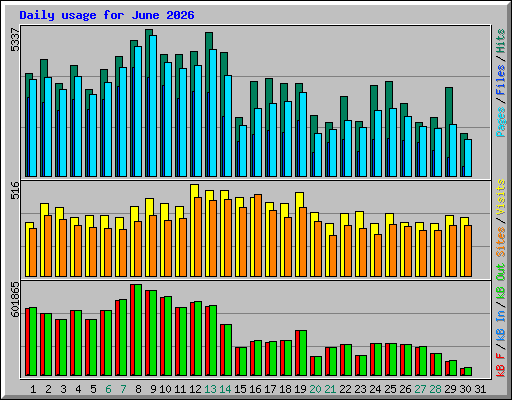The image size is (512, 400).
Task: Select day label 30 on the x-axis
Action: tap(465, 389)
